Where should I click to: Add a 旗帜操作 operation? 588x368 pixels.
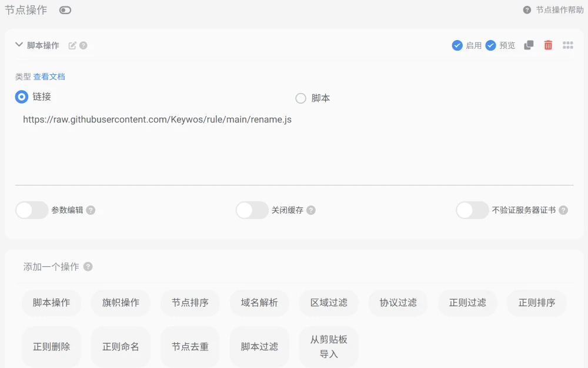coord(121,303)
